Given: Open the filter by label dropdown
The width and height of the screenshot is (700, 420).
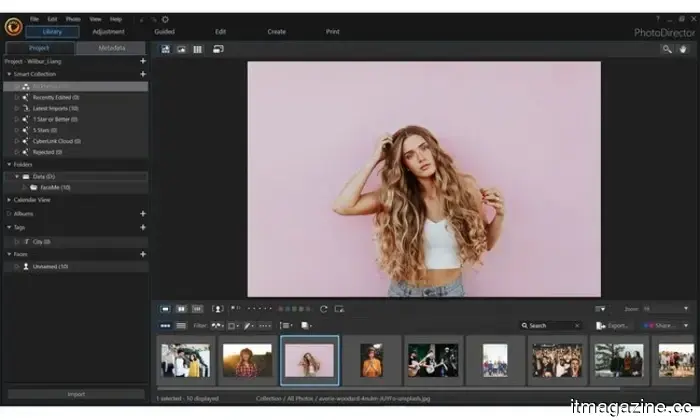Looking at the screenshot, I should pos(233,326).
